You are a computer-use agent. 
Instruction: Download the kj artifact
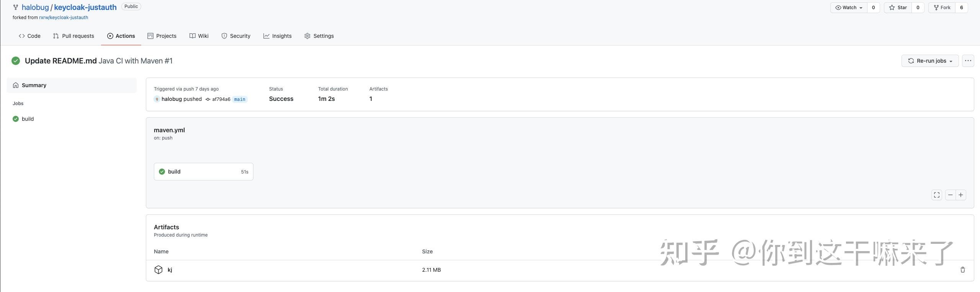[x=170, y=270]
